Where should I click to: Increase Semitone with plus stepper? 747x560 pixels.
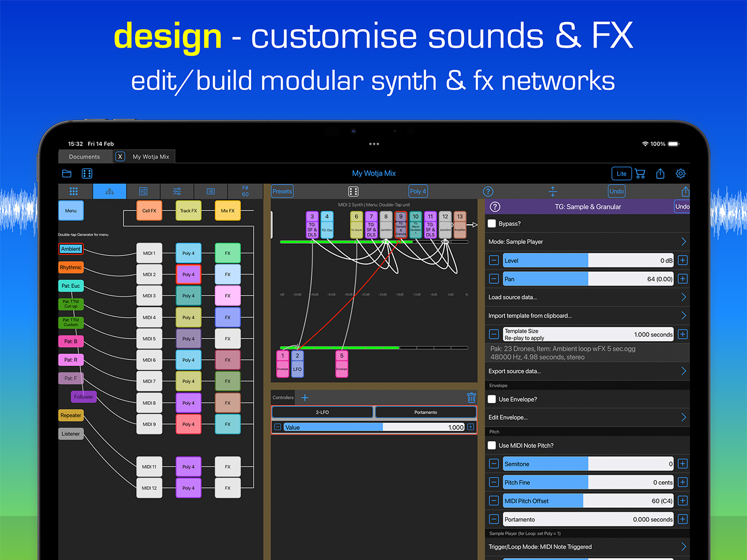pyautogui.click(x=682, y=464)
